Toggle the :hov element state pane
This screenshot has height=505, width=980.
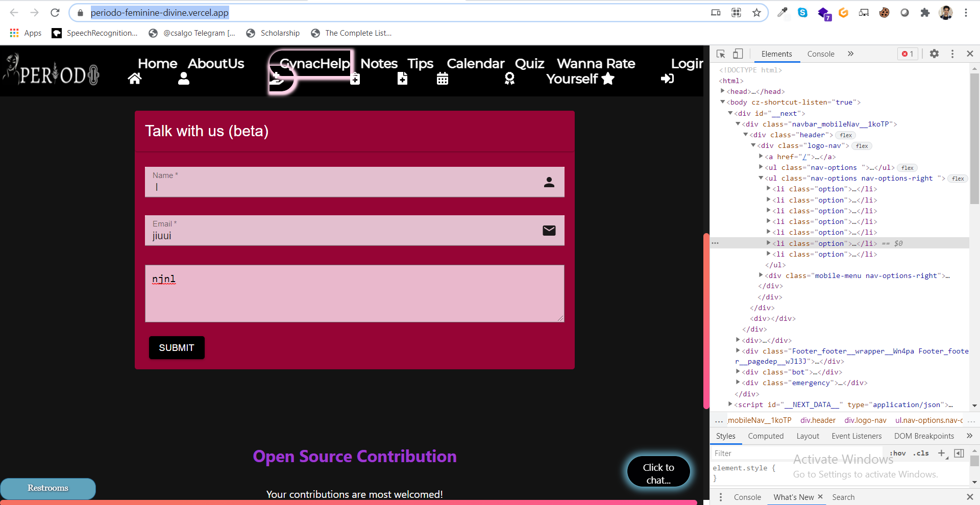[x=897, y=453]
